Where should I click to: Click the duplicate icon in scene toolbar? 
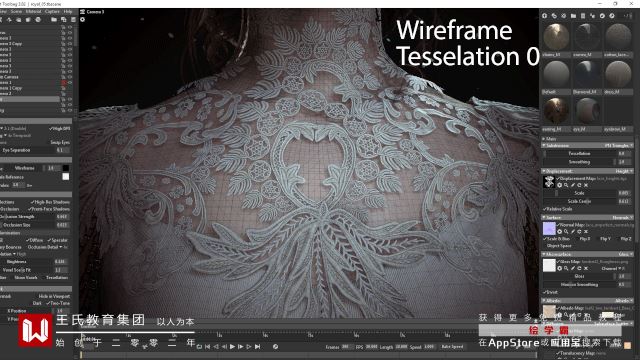click(63, 20)
